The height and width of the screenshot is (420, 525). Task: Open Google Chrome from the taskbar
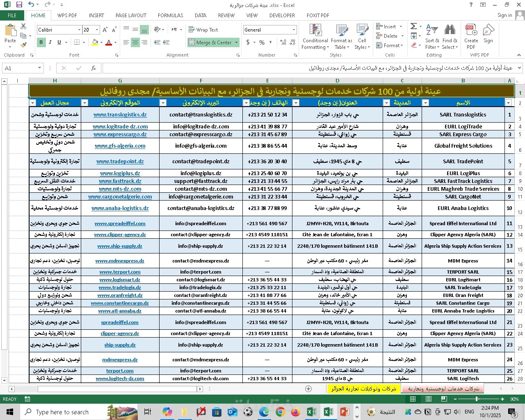280,412
